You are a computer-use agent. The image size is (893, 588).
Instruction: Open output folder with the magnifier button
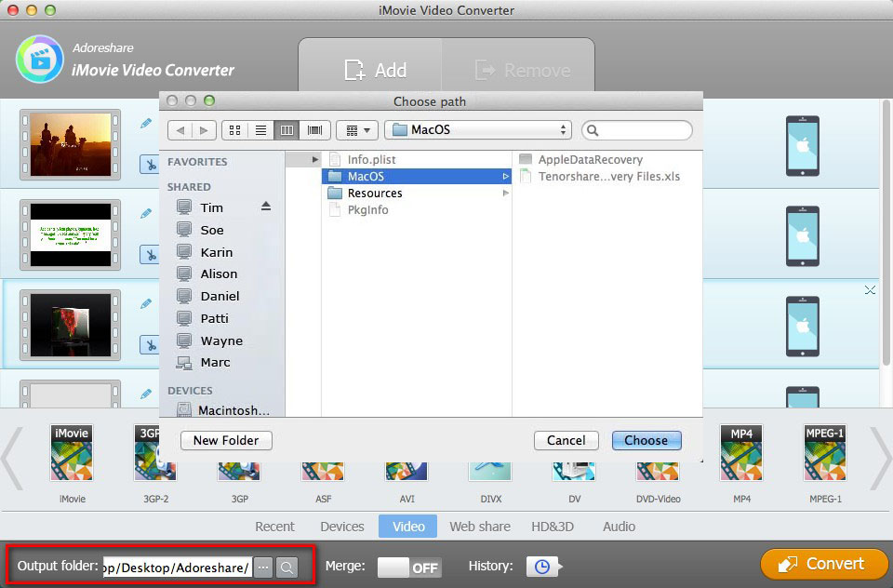point(287,567)
